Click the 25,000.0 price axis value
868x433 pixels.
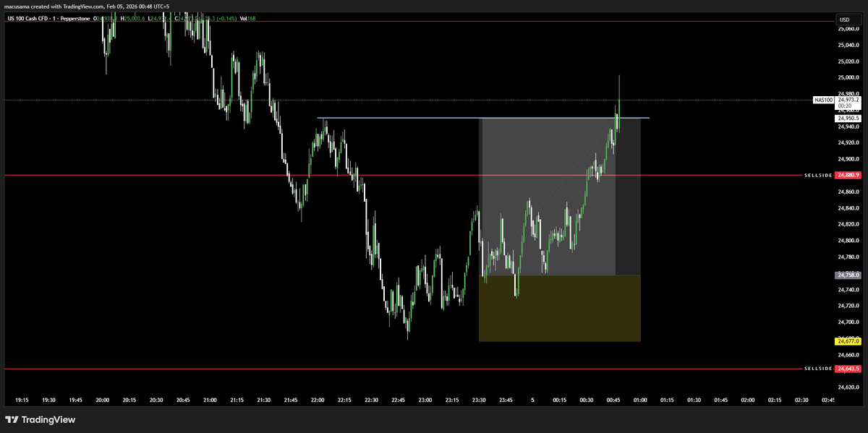coord(848,77)
